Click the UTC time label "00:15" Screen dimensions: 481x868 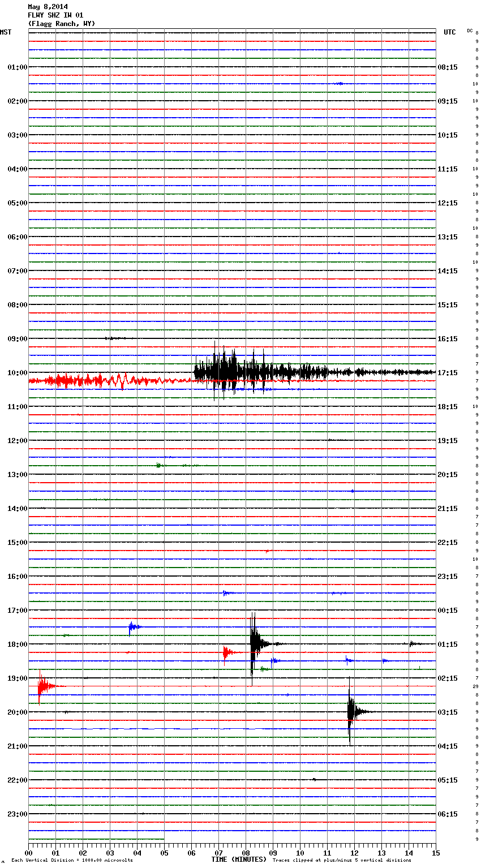tap(448, 610)
